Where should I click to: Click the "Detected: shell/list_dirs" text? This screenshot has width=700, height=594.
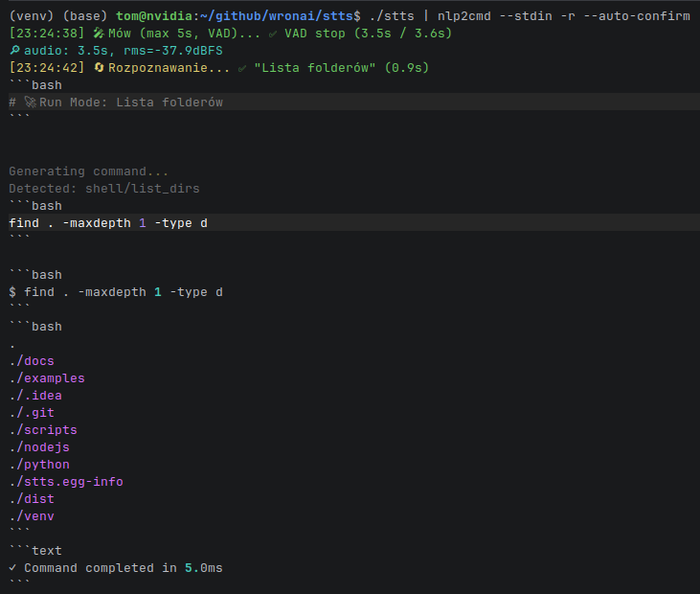tap(104, 189)
